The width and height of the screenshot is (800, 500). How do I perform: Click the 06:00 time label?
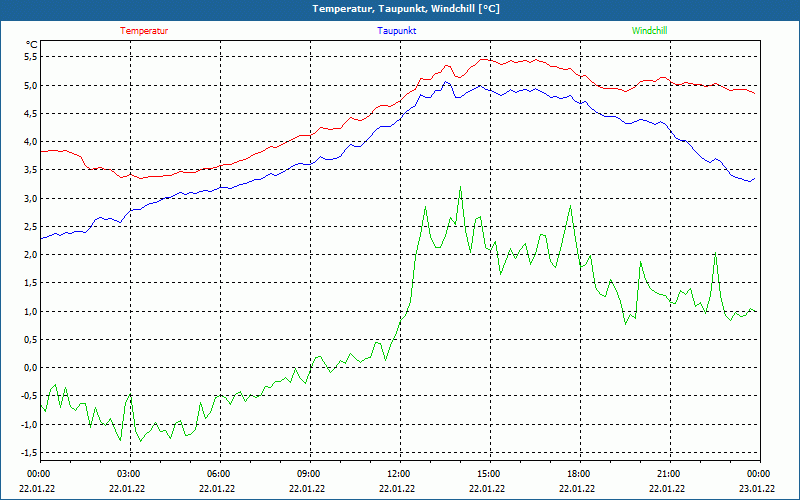220,474
